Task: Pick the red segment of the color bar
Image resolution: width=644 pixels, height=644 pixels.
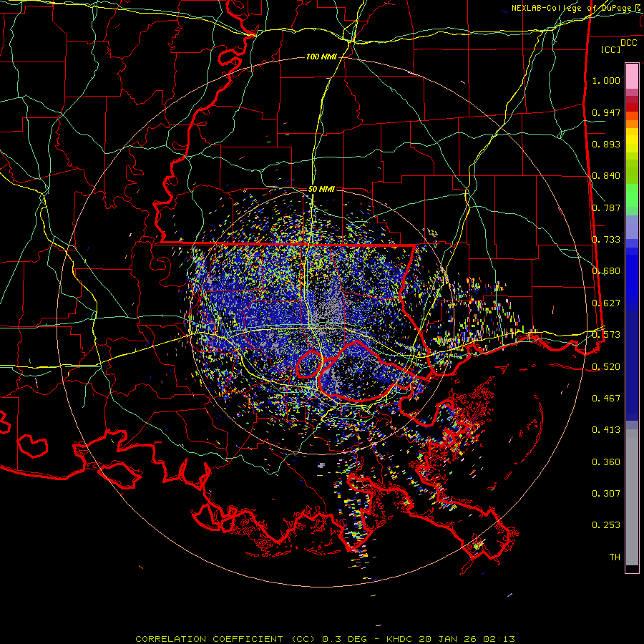Action: coord(632,107)
